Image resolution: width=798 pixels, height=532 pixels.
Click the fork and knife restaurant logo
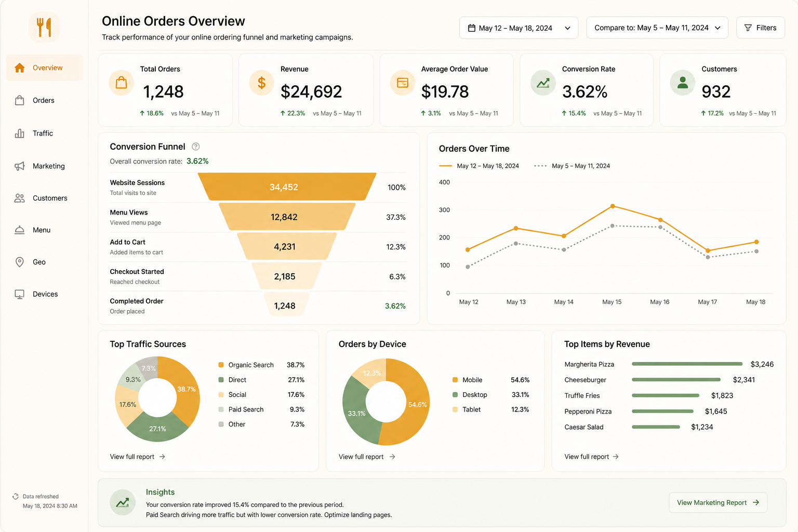tap(44, 27)
